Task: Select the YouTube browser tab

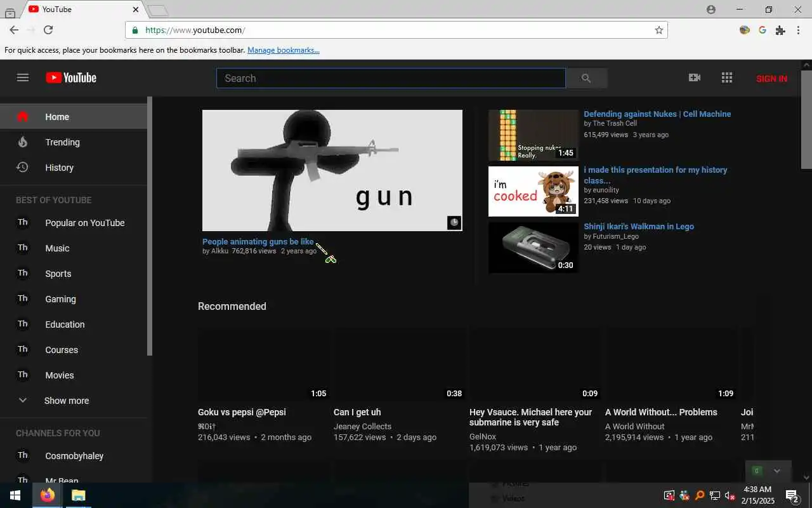Action: 82,10
